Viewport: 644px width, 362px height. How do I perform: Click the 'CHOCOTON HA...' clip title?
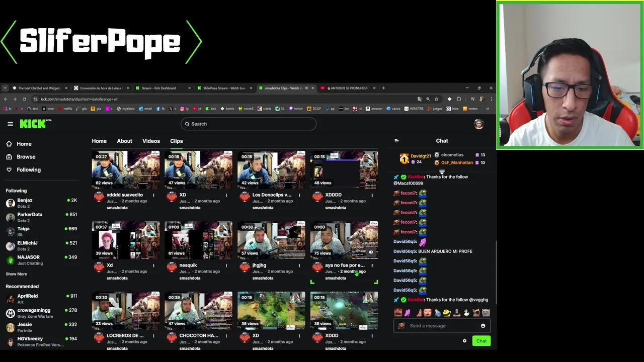coord(199,336)
